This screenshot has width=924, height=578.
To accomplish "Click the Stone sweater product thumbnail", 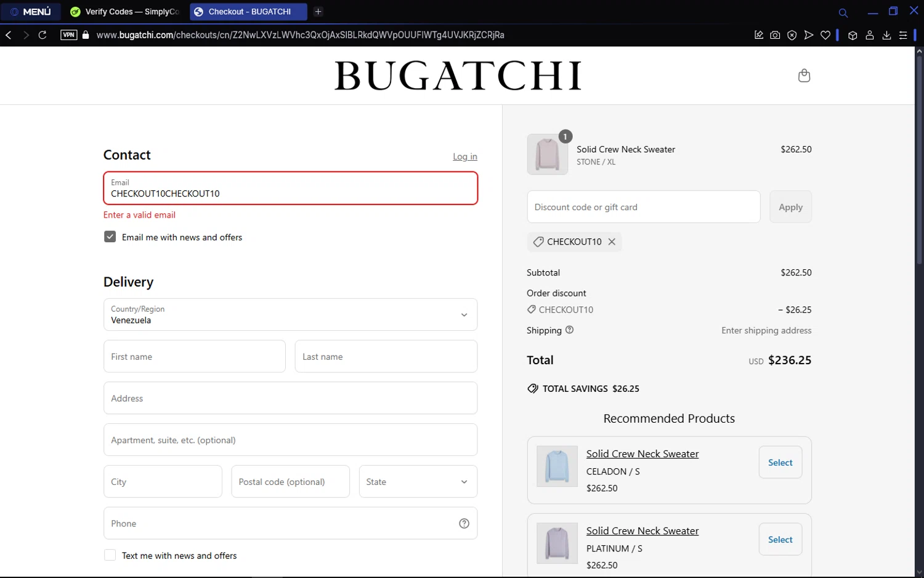I will click(548, 155).
